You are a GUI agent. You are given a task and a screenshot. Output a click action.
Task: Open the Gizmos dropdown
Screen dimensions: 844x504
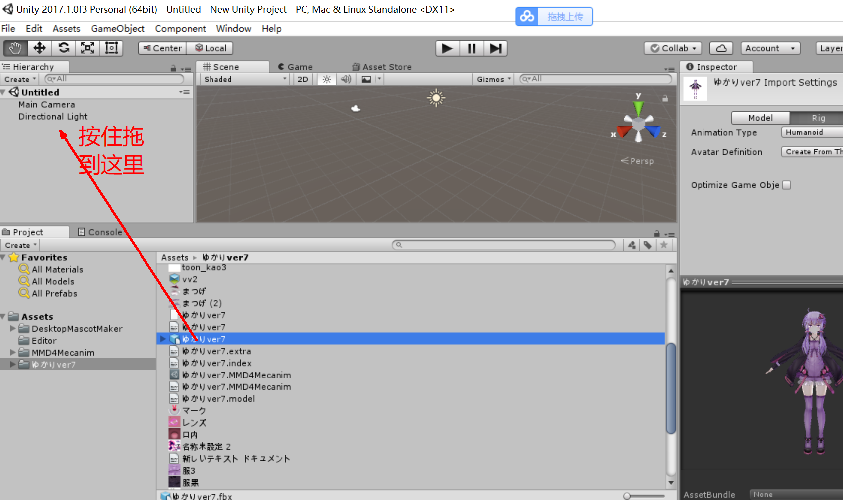click(x=493, y=79)
